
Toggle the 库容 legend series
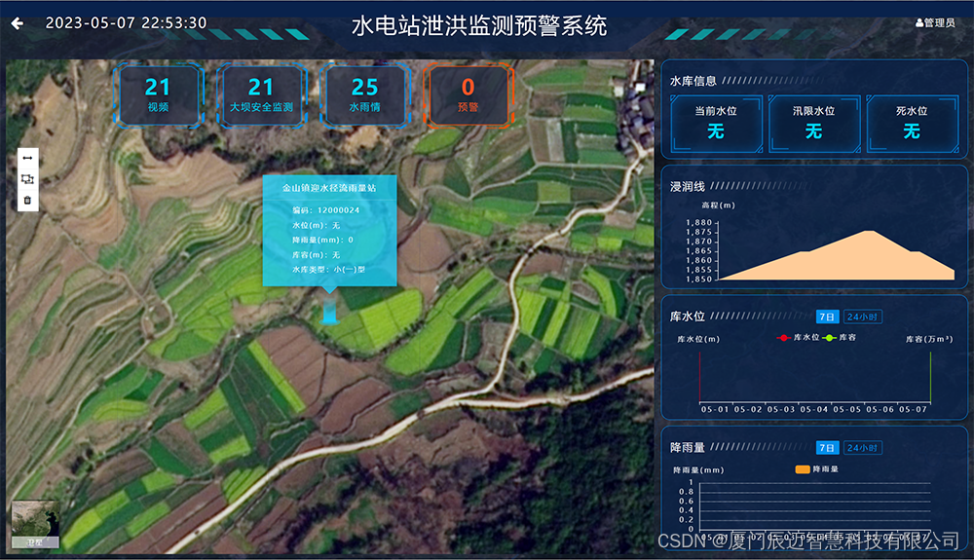(840, 337)
